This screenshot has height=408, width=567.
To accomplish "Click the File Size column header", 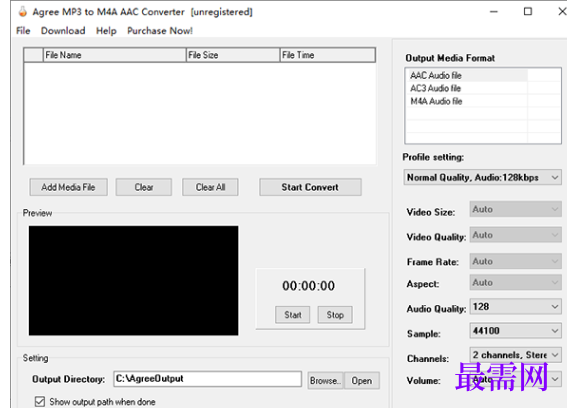I will [233, 55].
